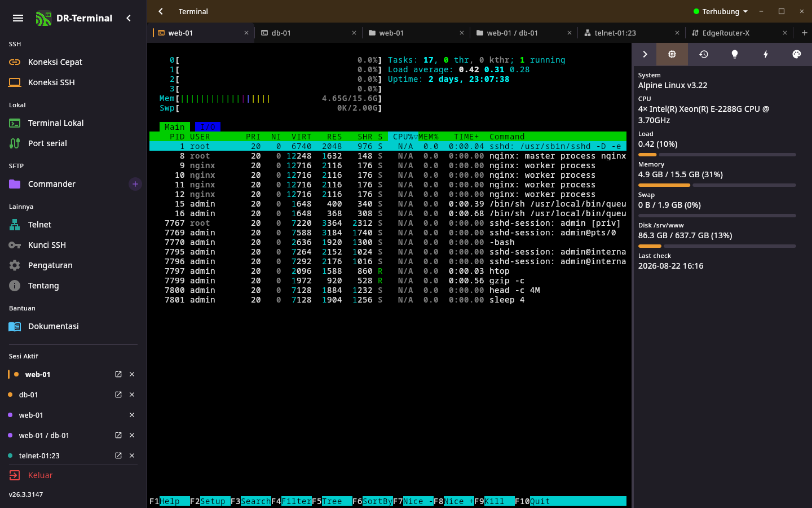Pop out the first web-01 session window
This screenshot has height=508, width=812.
118,374
